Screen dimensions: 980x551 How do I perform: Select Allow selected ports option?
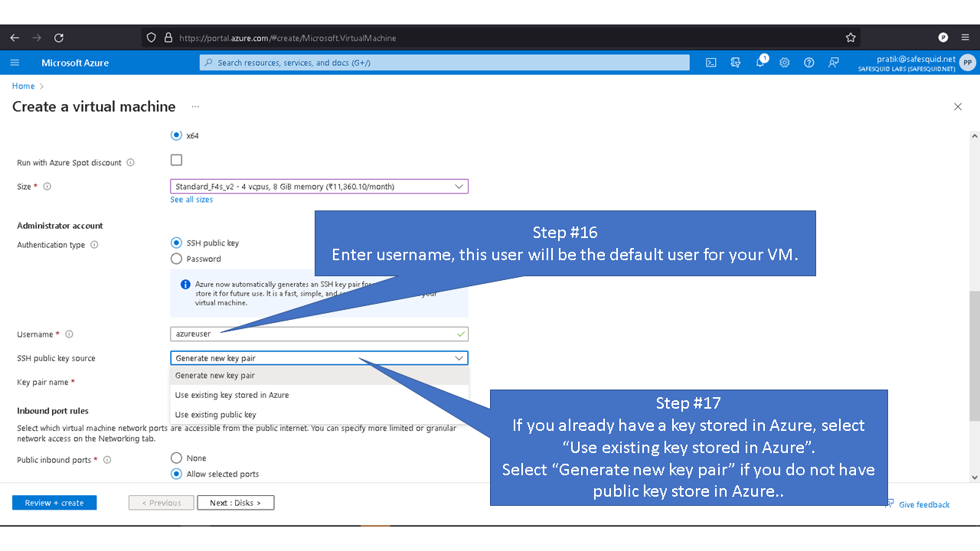177,474
